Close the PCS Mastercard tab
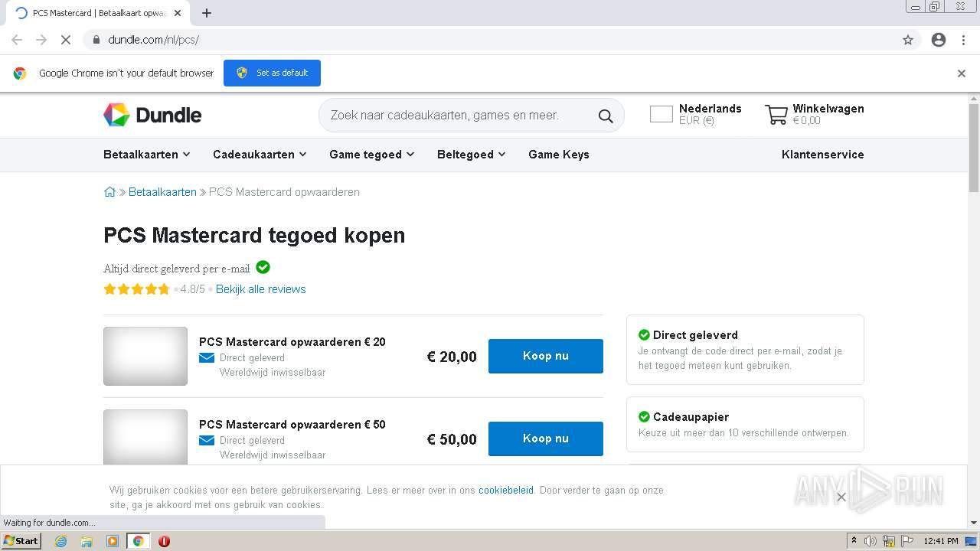 pos(178,13)
